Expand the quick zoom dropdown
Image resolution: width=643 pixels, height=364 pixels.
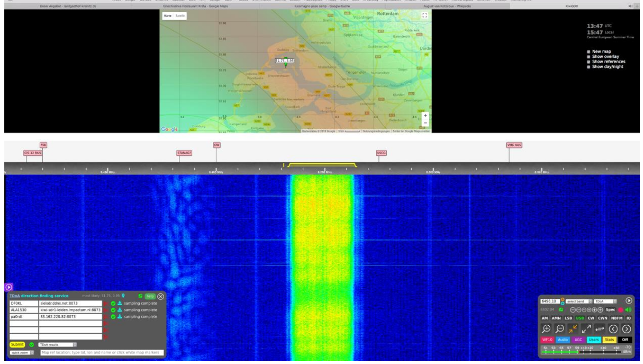22,353
